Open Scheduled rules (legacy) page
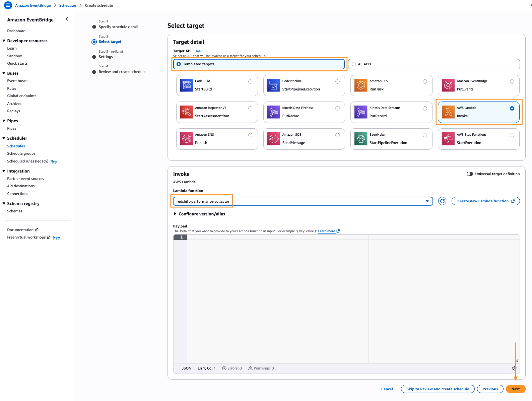The image size is (532, 401). click(x=28, y=161)
